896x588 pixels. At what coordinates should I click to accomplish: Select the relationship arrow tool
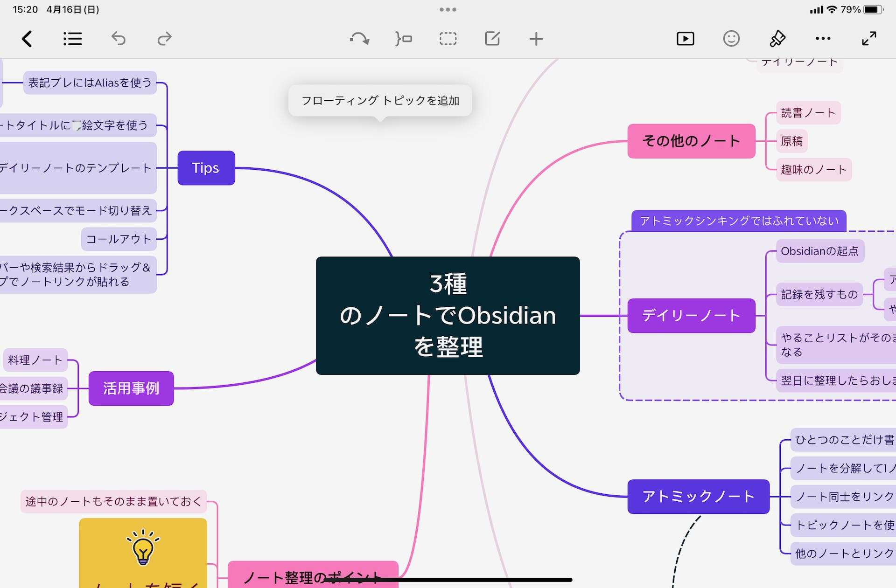(x=359, y=39)
